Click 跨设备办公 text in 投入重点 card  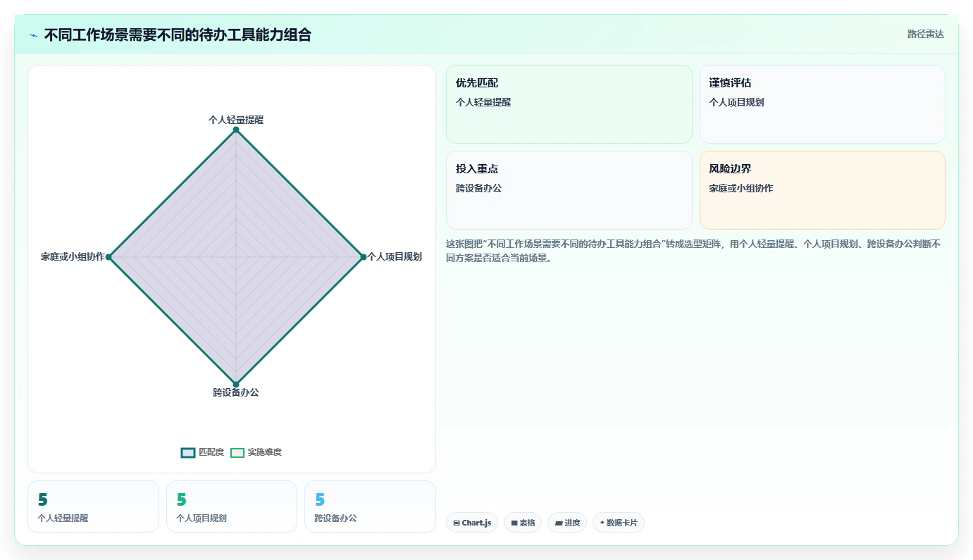tap(478, 188)
